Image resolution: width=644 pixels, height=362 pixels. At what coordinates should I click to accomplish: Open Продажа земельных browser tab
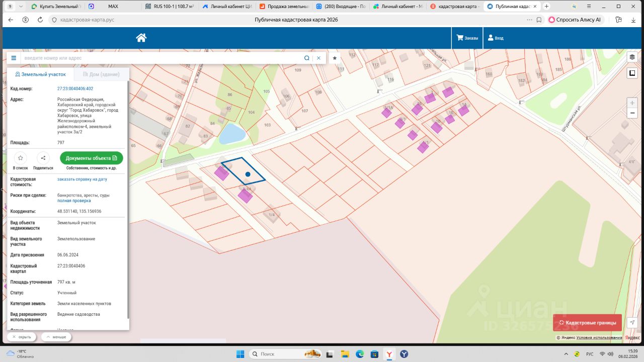click(x=283, y=7)
